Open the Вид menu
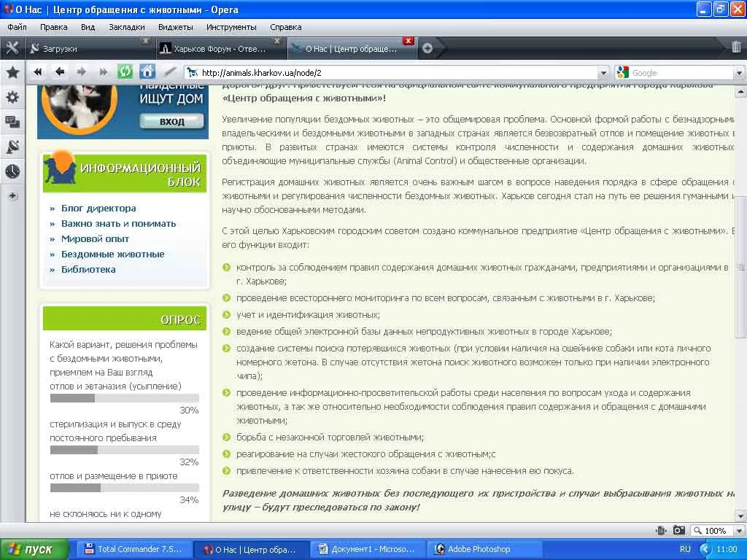 88,27
